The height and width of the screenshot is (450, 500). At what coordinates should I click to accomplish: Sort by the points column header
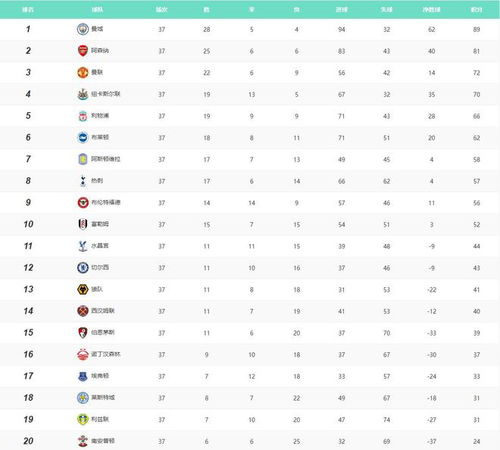coord(476,9)
